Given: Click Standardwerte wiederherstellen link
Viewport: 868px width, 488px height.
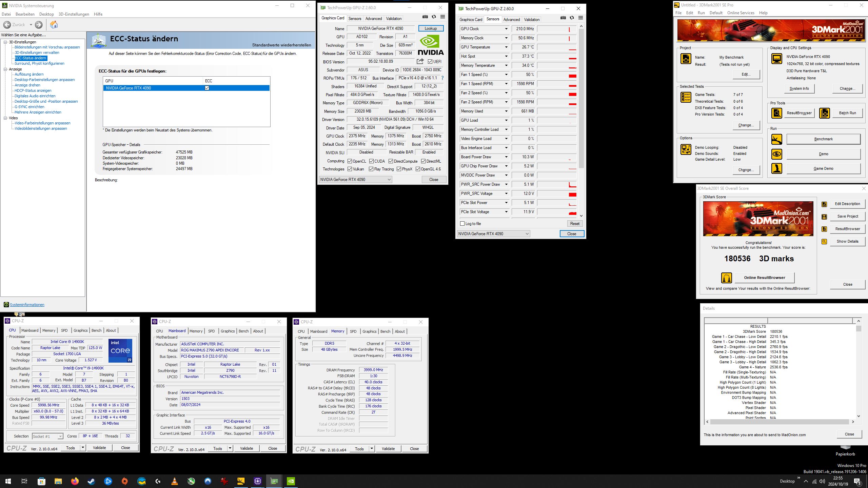Looking at the screenshot, I should click(281, 45).
